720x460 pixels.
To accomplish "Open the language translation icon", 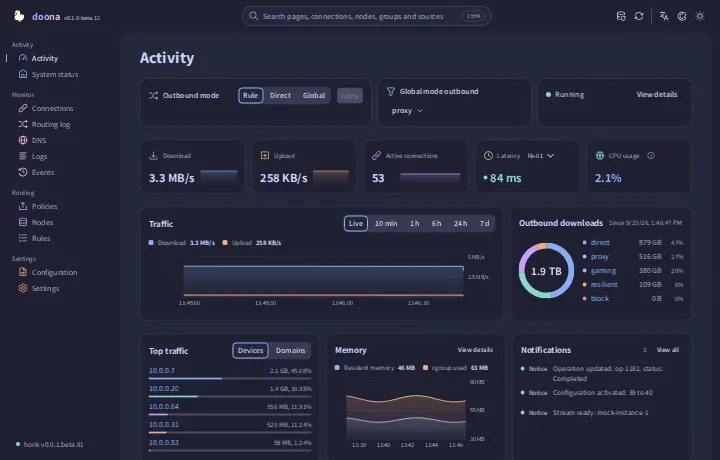I will click(664, 16).
